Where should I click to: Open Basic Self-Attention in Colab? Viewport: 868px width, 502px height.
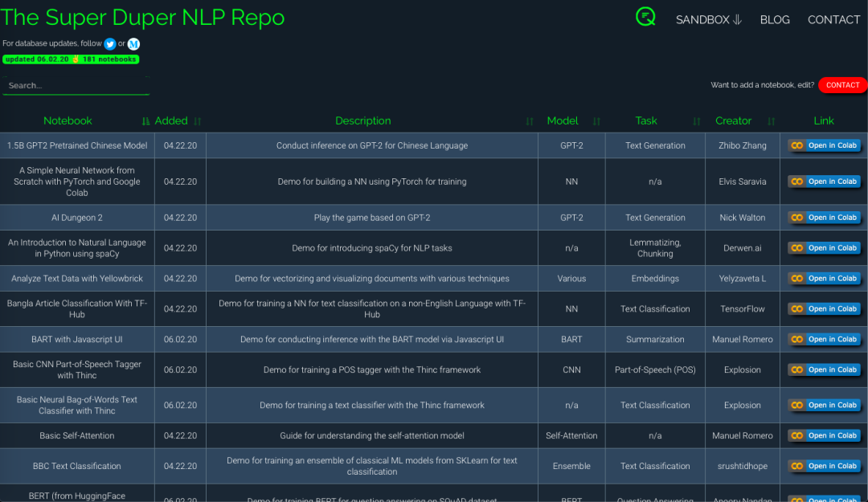click(825, 435)
